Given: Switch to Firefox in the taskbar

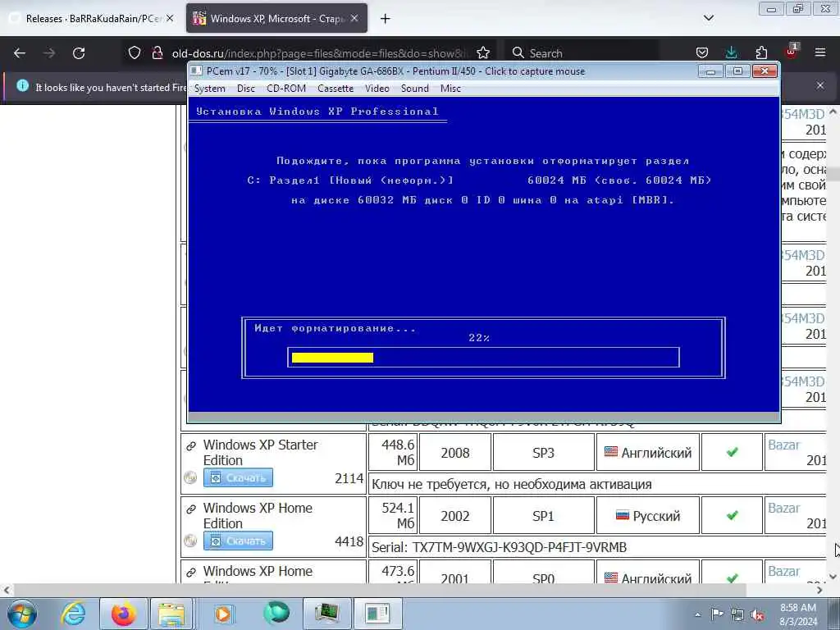Looking at the screenshot, I should pos(123,614).
